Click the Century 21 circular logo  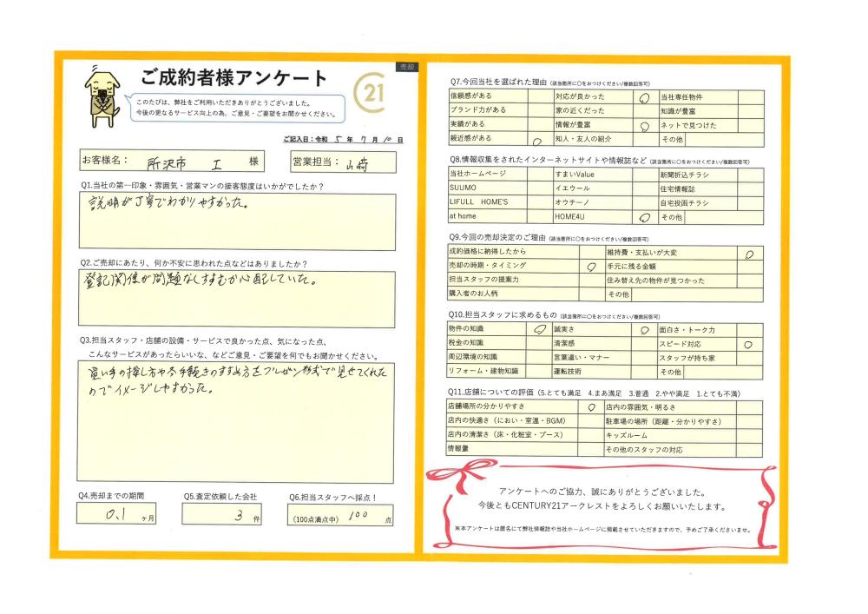(x=369, y=92)
